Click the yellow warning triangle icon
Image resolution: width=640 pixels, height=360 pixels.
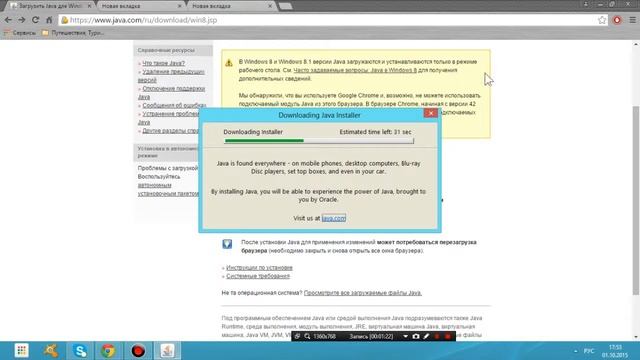[229, 62]
